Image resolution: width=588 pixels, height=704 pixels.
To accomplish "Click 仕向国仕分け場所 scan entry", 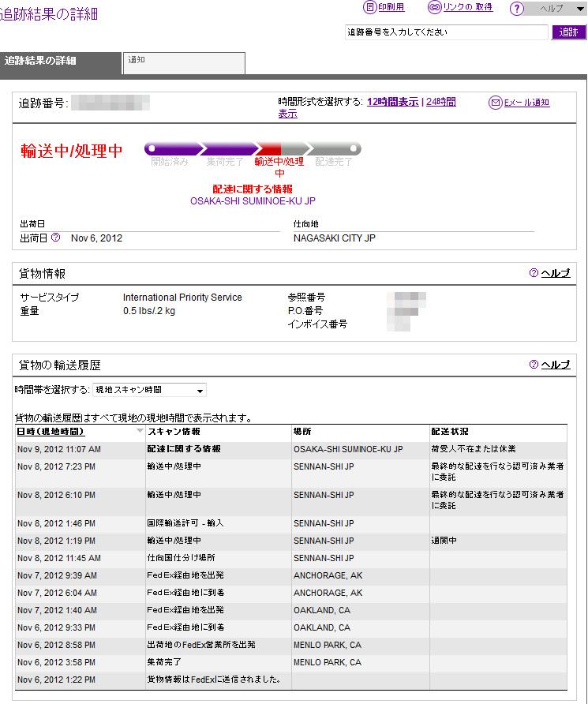I will coord(181,558).
